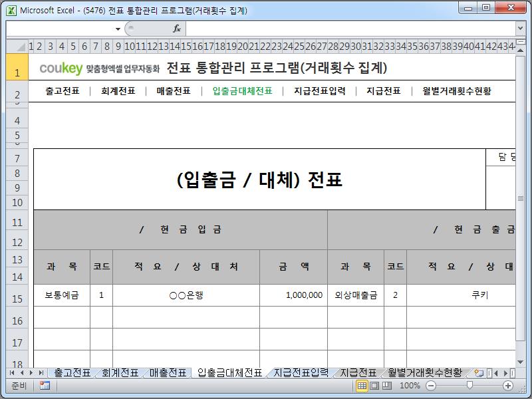Click the (입출금 / 대체) 전표 title
The height and width of the screenshot is (399, 532).
(x=259, y=180)
